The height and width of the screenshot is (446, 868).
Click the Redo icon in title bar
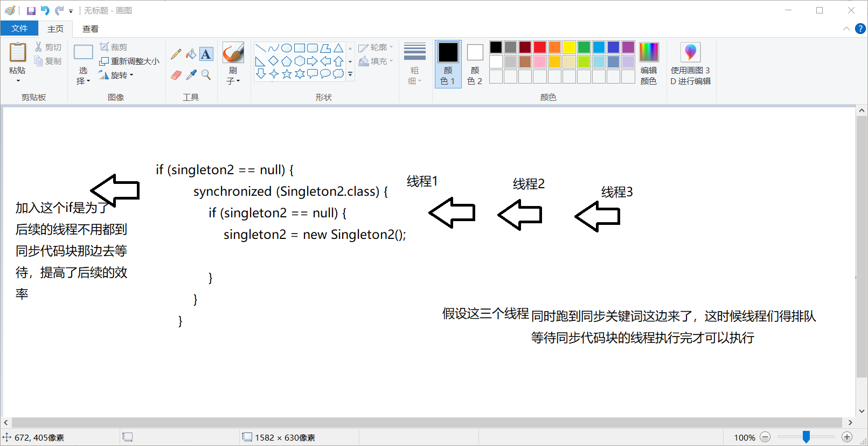pos(59,10)
